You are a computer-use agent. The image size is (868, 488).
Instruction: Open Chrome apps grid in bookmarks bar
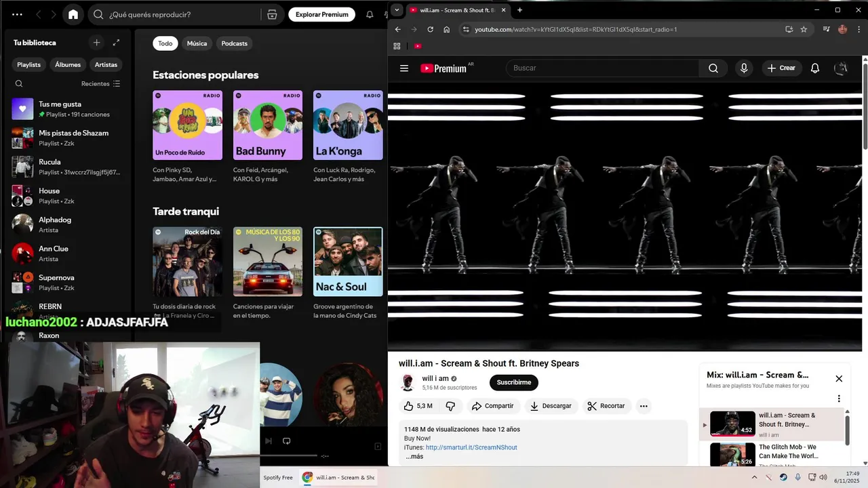(397, 46)
